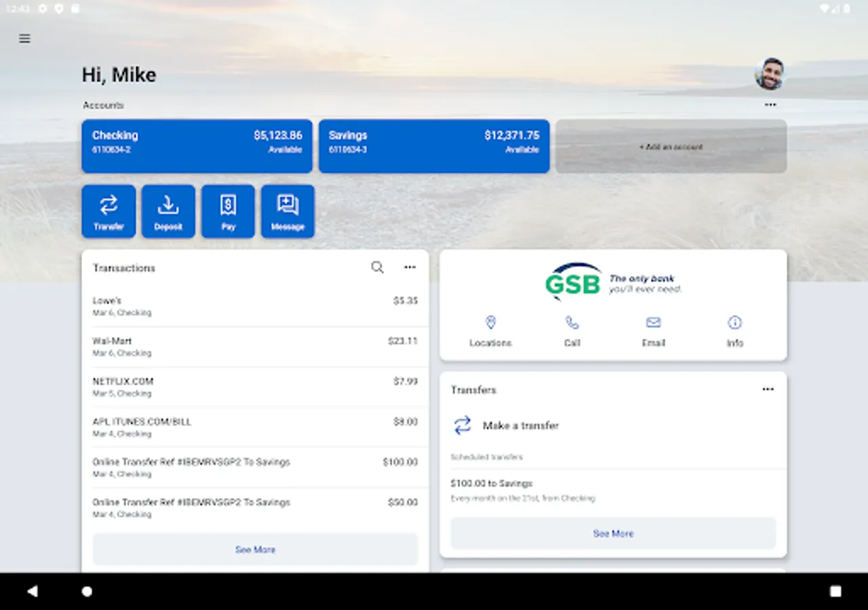Open the Checking account card
The image size is (868, 610).
pos(197,146)
